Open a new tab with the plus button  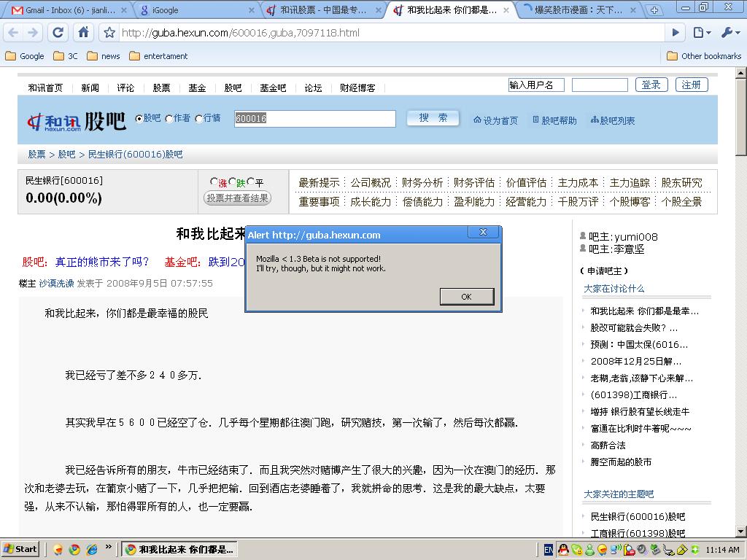pyautogui.click(x=654, y=10)
